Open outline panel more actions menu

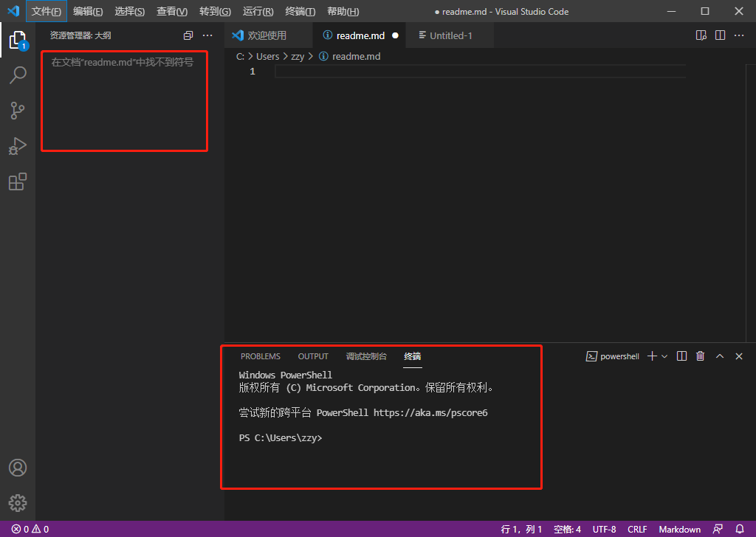[207, 35]
